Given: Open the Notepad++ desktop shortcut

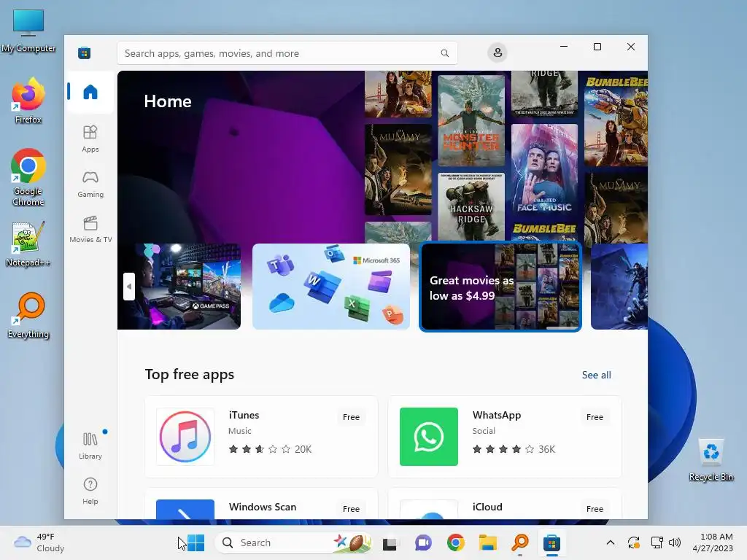Looking at the screenshot, I should tap(28, 244).
